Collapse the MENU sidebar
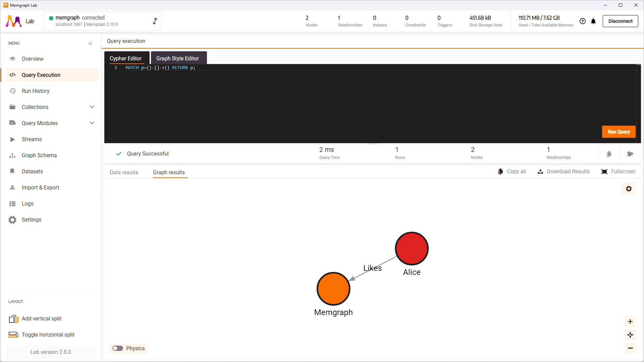 (x=90, y=44)
